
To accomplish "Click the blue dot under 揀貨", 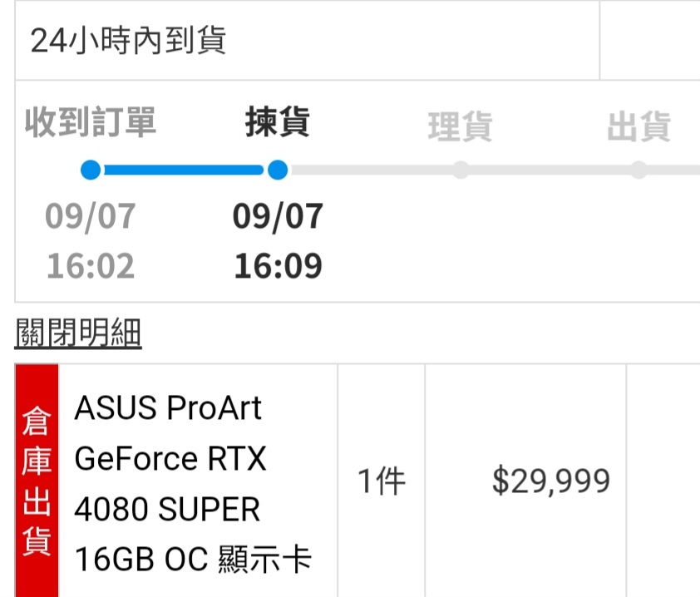I will coord(278,170).
